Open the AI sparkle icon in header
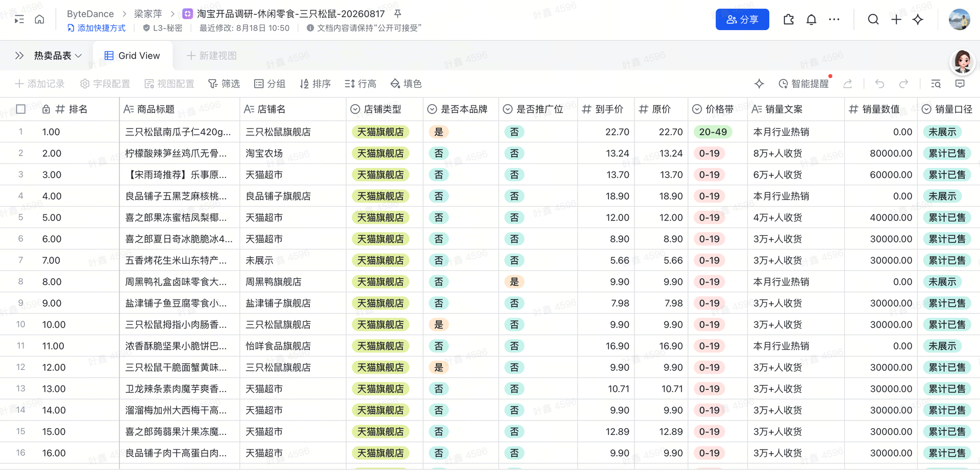 [918, 19]
